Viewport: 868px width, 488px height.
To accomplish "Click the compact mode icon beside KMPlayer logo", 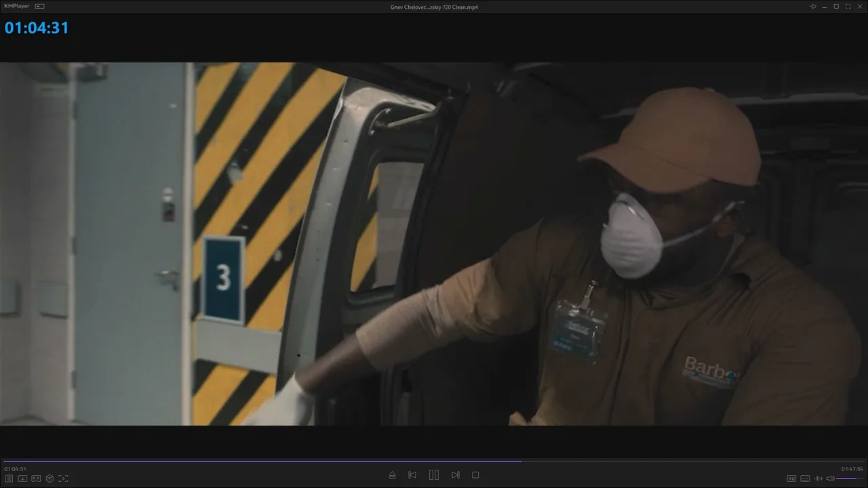I will [x=39, y=6].
